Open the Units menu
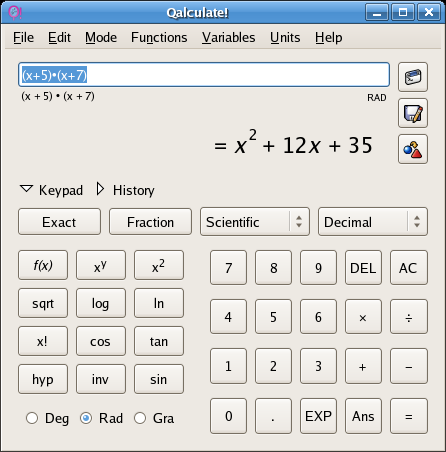Image resolution: width=446 pixels, height=452 pixels. coord(285,37)
